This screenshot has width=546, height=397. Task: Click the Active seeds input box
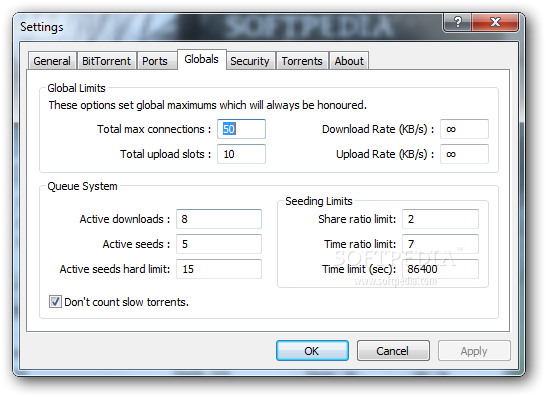click(219, 244)
